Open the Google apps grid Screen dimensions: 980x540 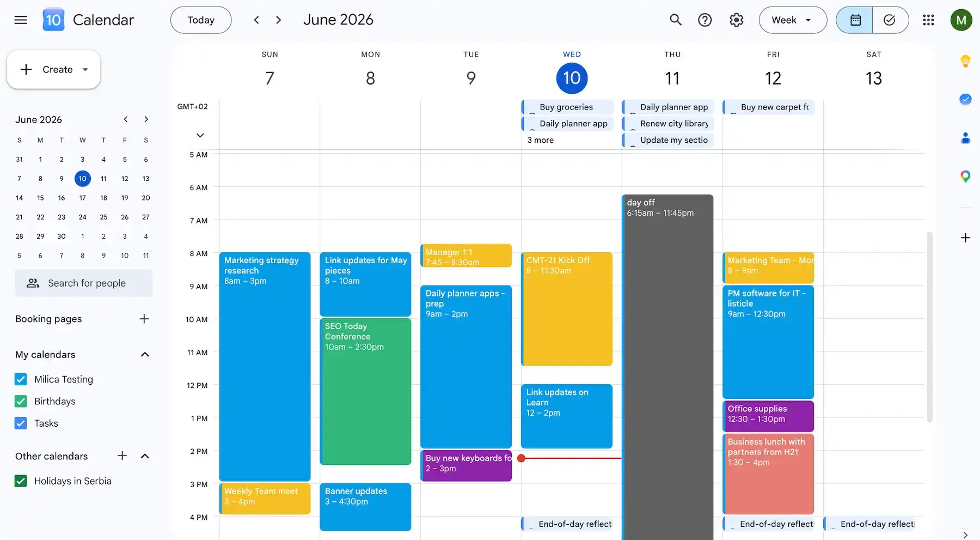click(929, 20)
